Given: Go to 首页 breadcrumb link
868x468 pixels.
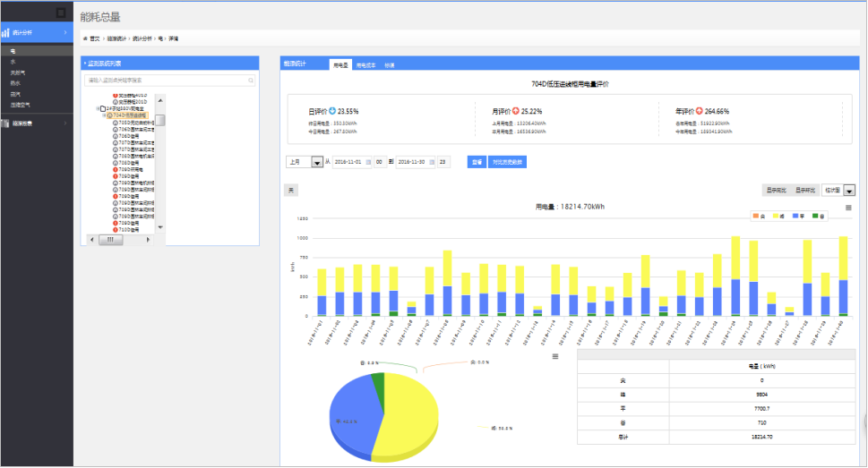Looking at the screenshot, I should tap(95, 38).
